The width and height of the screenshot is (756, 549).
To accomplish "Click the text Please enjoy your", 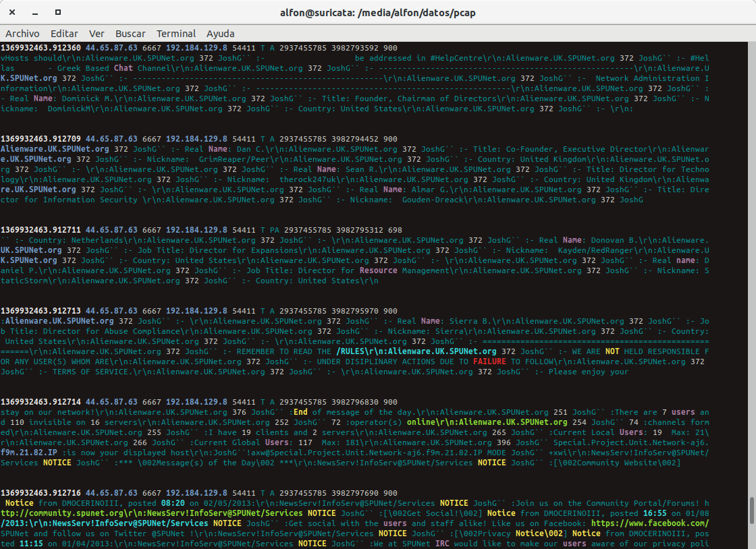I will click(588, 372).
